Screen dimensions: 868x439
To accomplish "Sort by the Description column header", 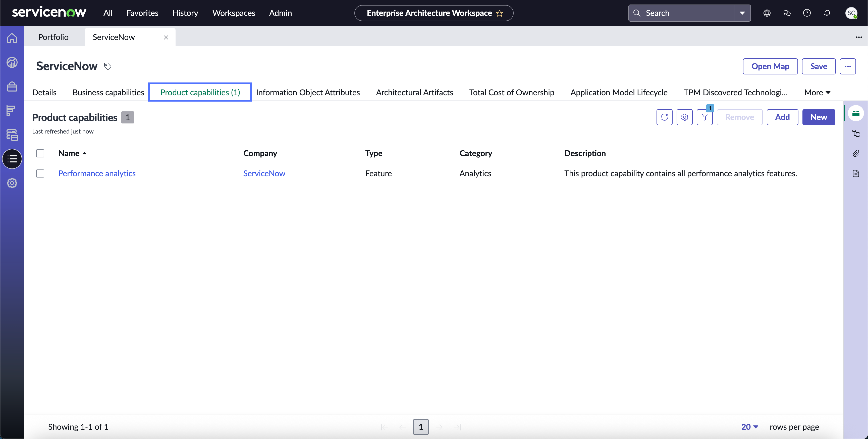I will 585,153.
